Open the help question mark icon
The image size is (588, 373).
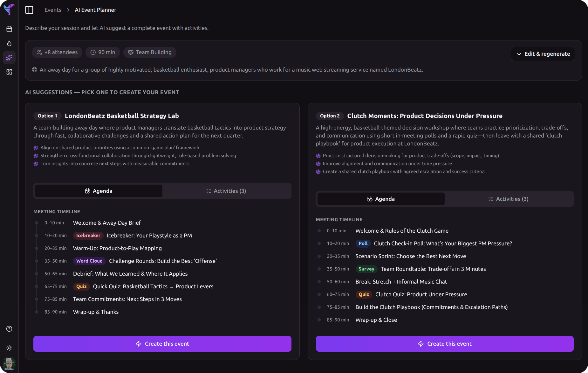click(9, 329)
